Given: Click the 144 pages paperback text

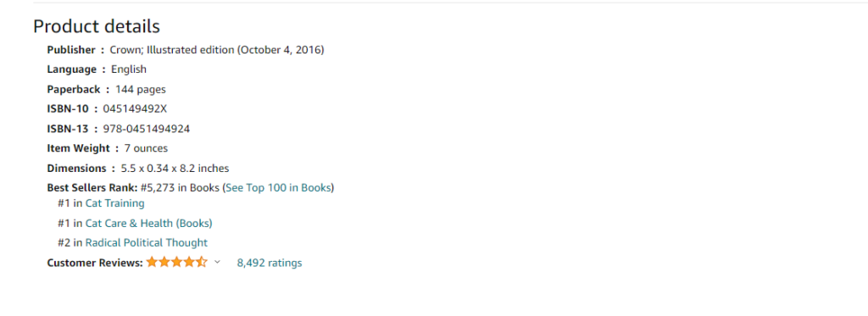Looking at the screenshot, I should pyautogui.click(x=141, y=90).
